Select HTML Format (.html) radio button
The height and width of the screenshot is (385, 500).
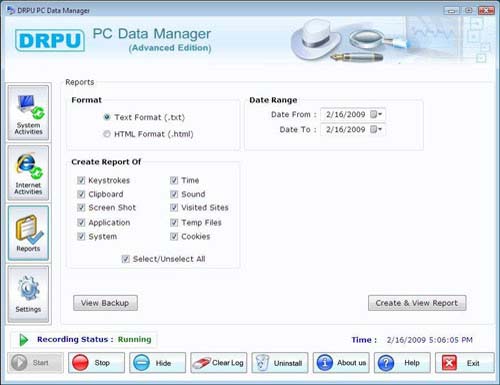[x=107, y=134]
